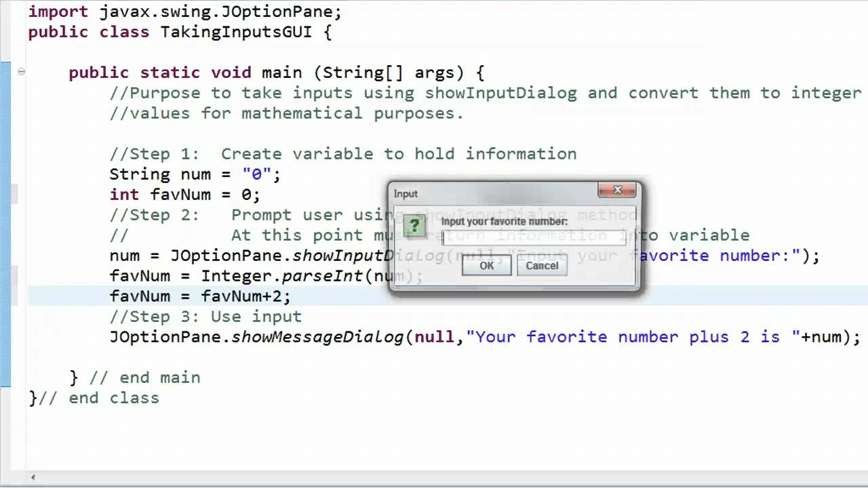Image resolution: width=868 pixels, height=488 pixels.
Task: Close the Input dialog with X
Action: pos(617,190)
